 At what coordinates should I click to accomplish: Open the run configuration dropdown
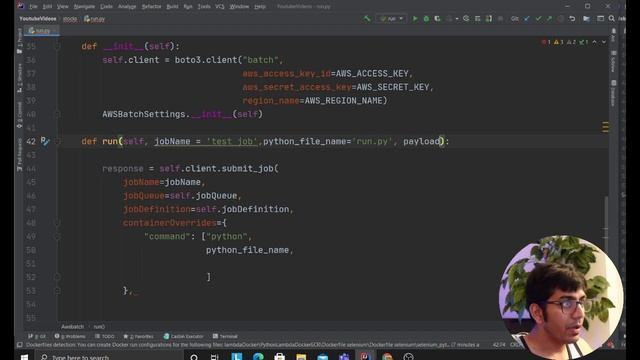coord(391,19)
